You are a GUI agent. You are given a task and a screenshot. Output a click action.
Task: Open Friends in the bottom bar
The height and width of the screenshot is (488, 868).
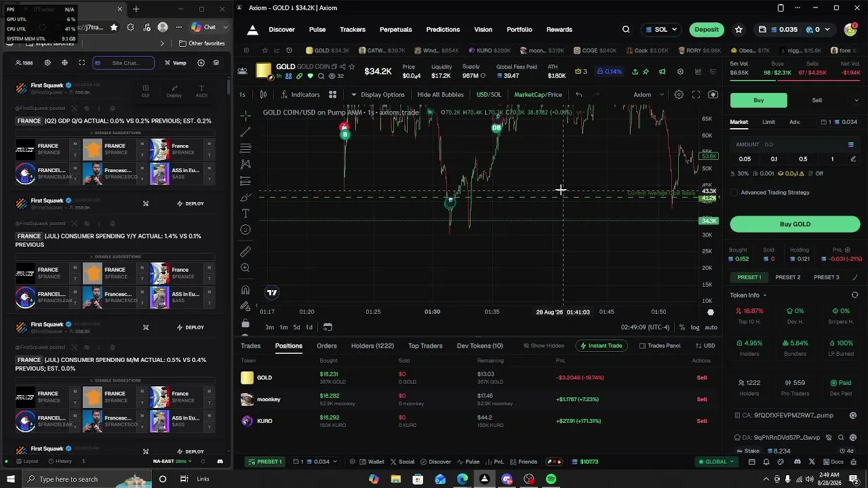[523, 462]
